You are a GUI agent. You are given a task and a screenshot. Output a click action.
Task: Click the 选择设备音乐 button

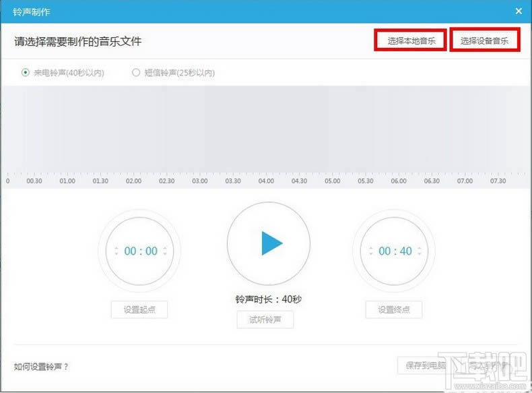coord(484,40)
